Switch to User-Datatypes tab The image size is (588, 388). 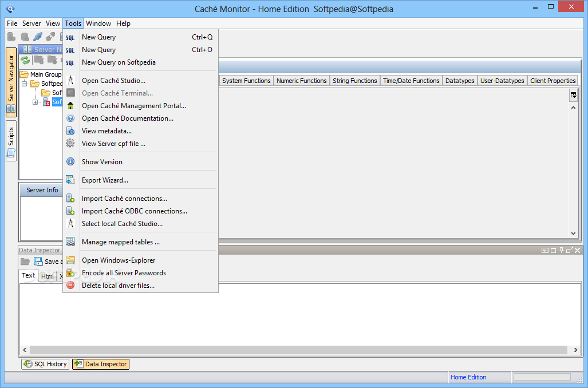click(x=502, y=81)
